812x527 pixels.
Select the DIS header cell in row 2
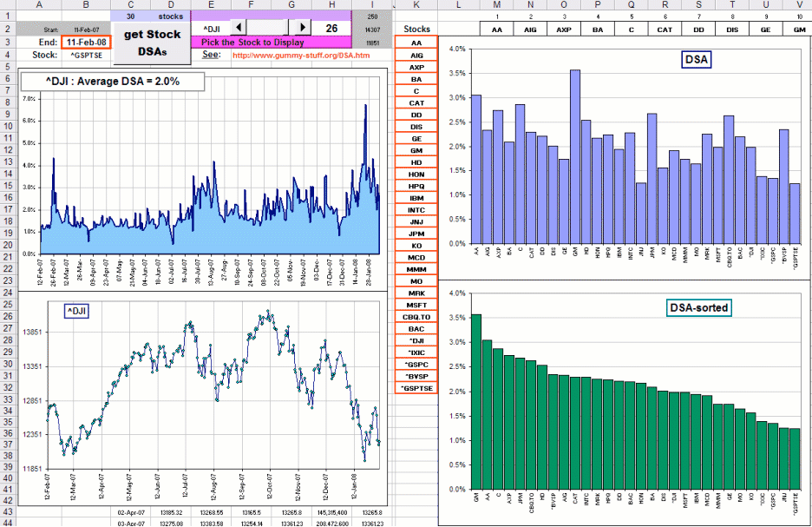(x=732, y=30)
